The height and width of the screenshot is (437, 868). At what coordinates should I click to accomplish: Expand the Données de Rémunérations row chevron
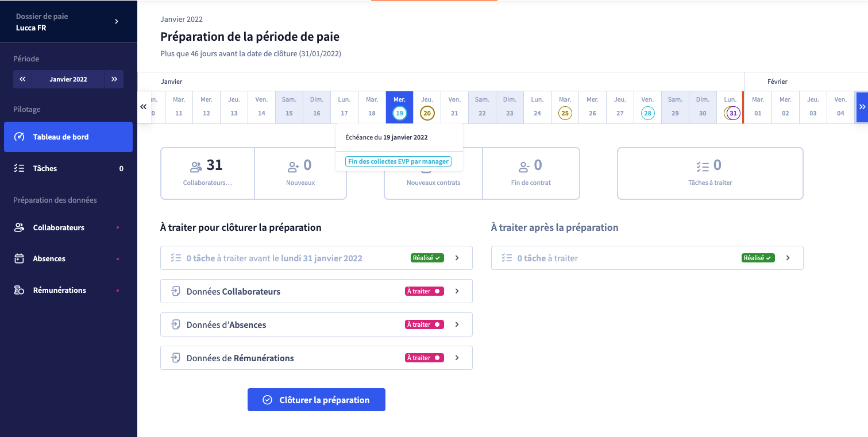coord(457,357)
